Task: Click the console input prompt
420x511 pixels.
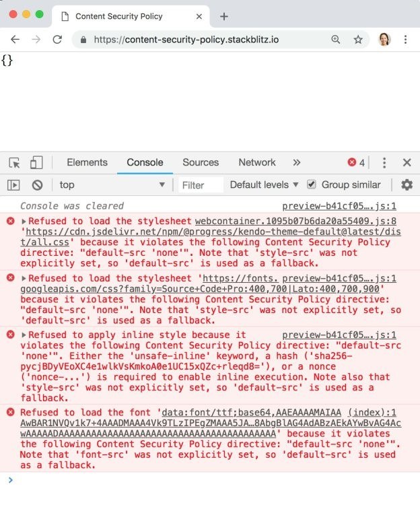Action: pos(215,480)
